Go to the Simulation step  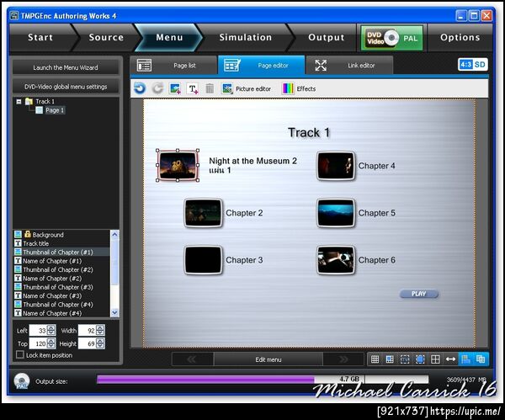246,37
